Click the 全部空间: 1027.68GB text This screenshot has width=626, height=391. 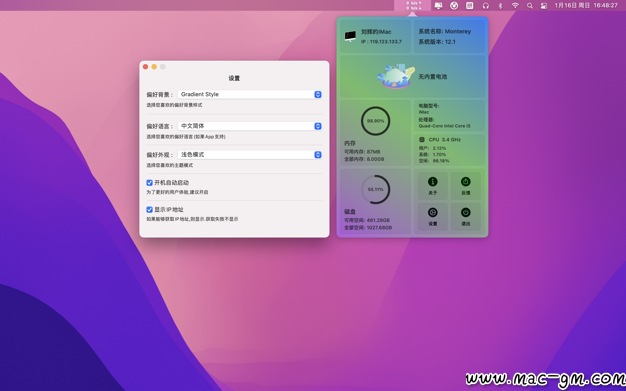368,228
